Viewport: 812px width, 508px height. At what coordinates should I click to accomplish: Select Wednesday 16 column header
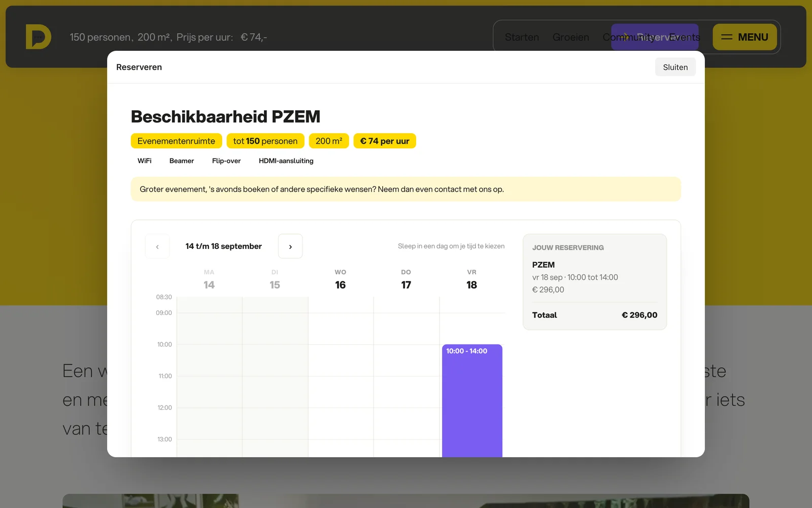tap(341, 280)
